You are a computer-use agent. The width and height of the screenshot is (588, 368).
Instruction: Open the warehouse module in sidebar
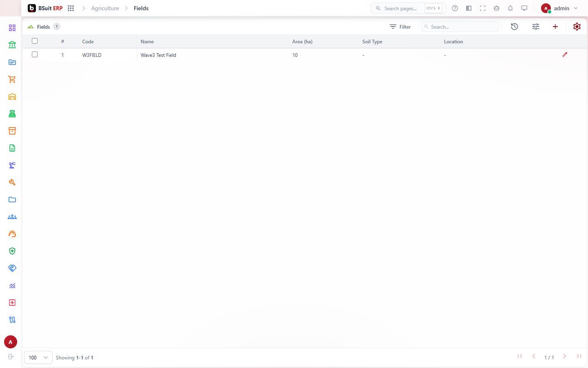click(x=12, y=96)
